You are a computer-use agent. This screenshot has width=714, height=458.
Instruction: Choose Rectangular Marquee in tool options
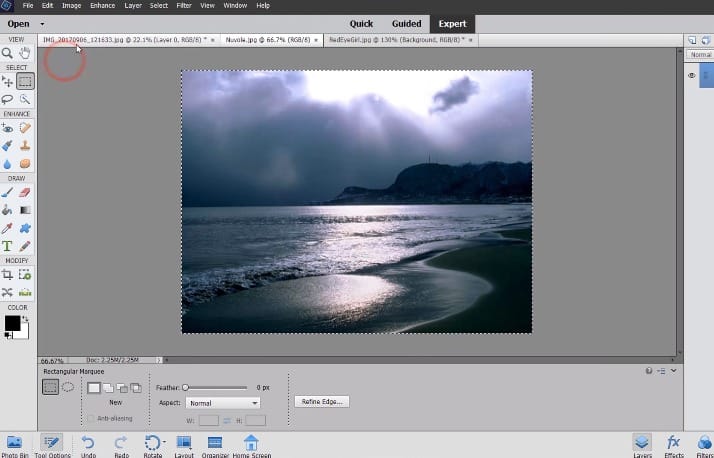pyautogui.click(x=51, y=387)
